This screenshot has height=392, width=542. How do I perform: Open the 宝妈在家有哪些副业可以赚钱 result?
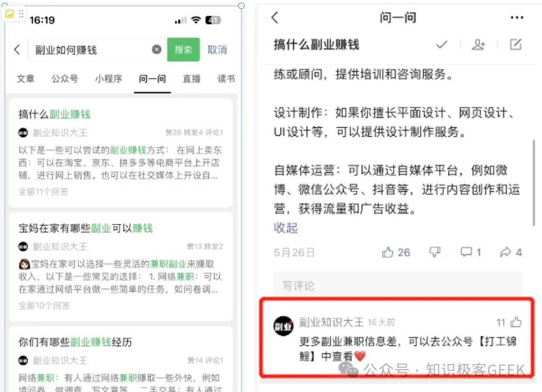click(x=86, y=228)
